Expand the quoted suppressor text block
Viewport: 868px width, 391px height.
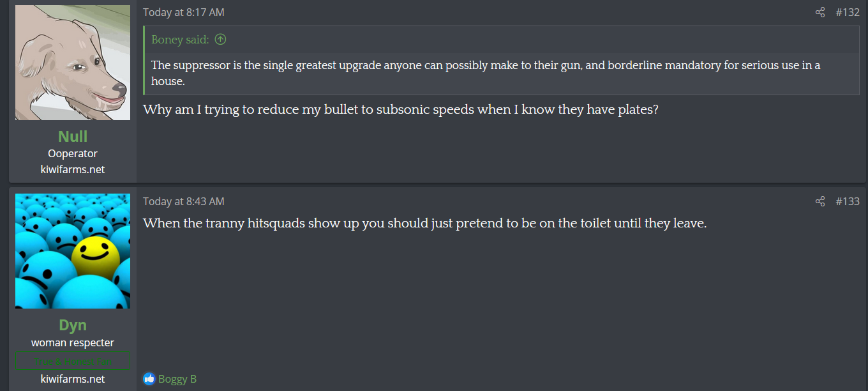(x=485, y=73)
